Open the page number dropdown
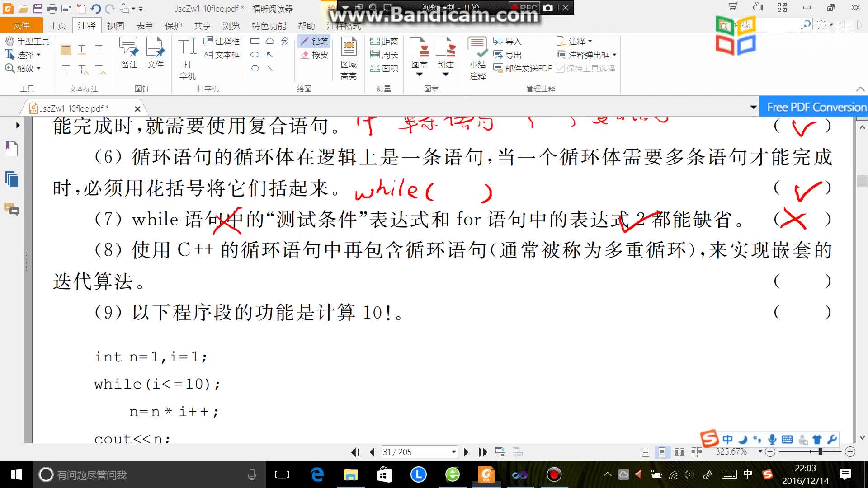 pos(453,452)
